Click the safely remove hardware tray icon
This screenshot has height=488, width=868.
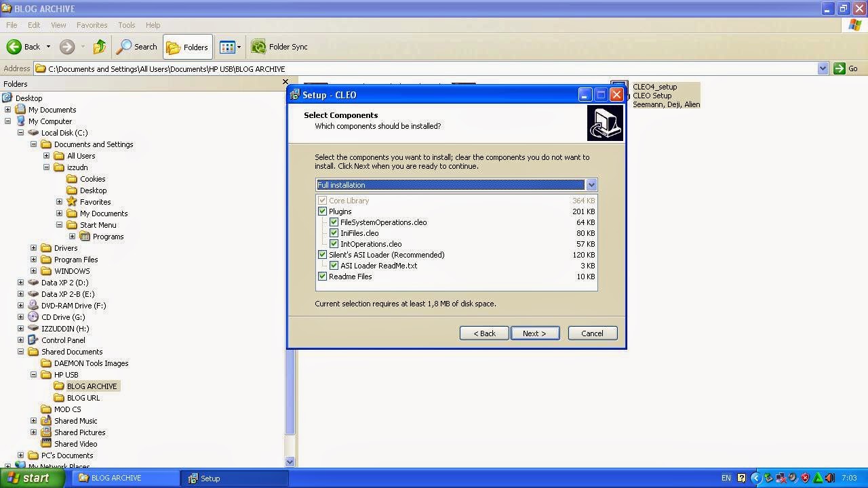pos(768,478)
